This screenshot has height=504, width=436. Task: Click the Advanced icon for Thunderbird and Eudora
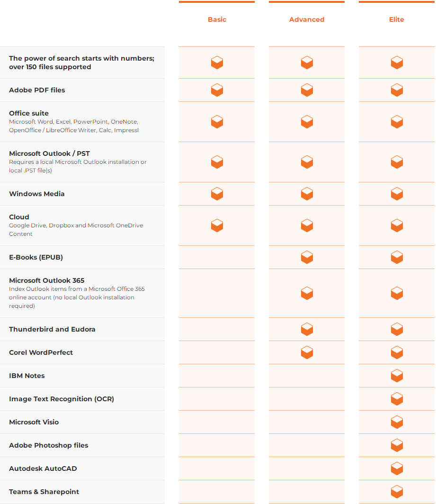pyautogui.click(x=307, y=329)
